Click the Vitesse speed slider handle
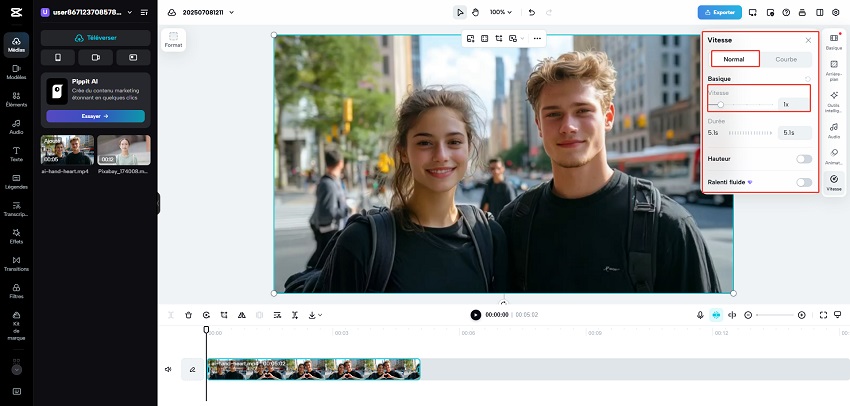The height and width of the screenshot is (406, 850). click(720, 105)
